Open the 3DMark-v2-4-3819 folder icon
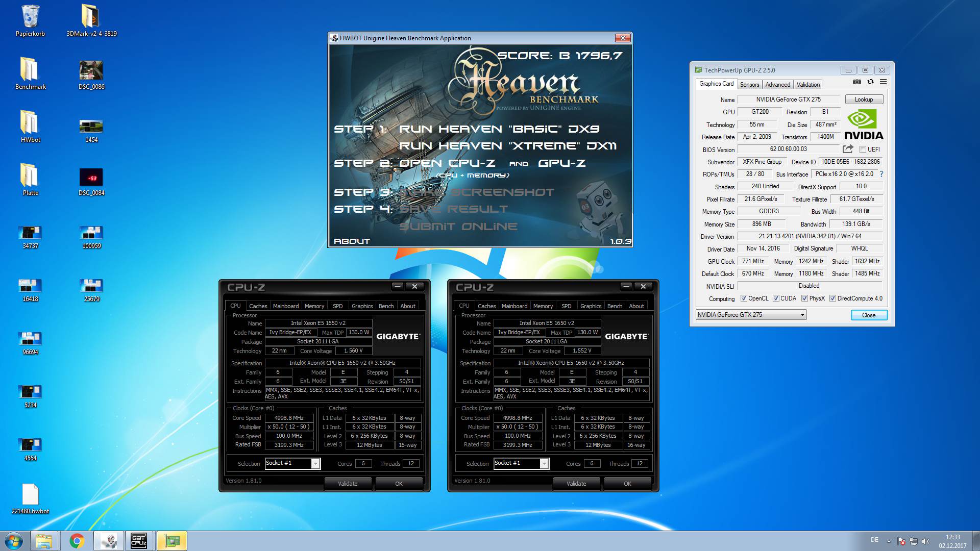 coord(91,20)
